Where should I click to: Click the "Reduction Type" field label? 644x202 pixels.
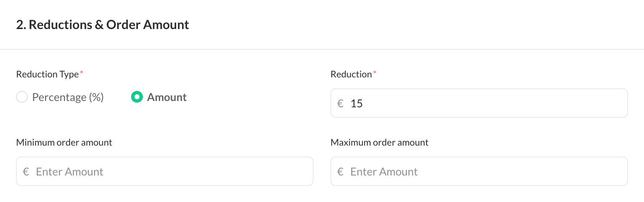(x=47, y=74)
